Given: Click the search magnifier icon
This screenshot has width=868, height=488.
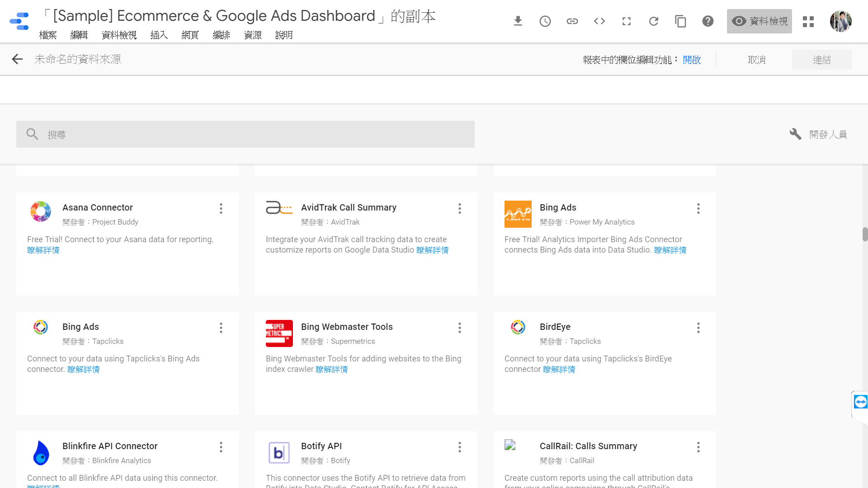Looking at the screenshot, I should coord(32,134).
